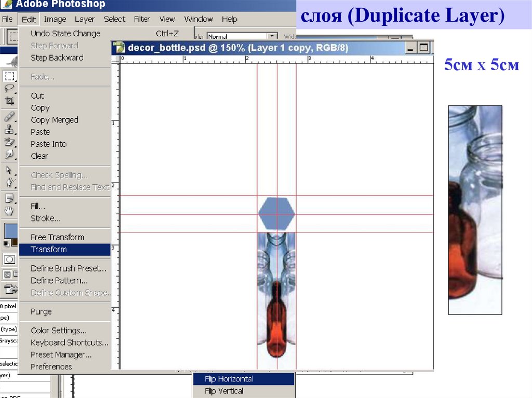The height and width of the screenshot is (398, 532).
Task: Expand the Preferences submenu
Action: (65, 367)
